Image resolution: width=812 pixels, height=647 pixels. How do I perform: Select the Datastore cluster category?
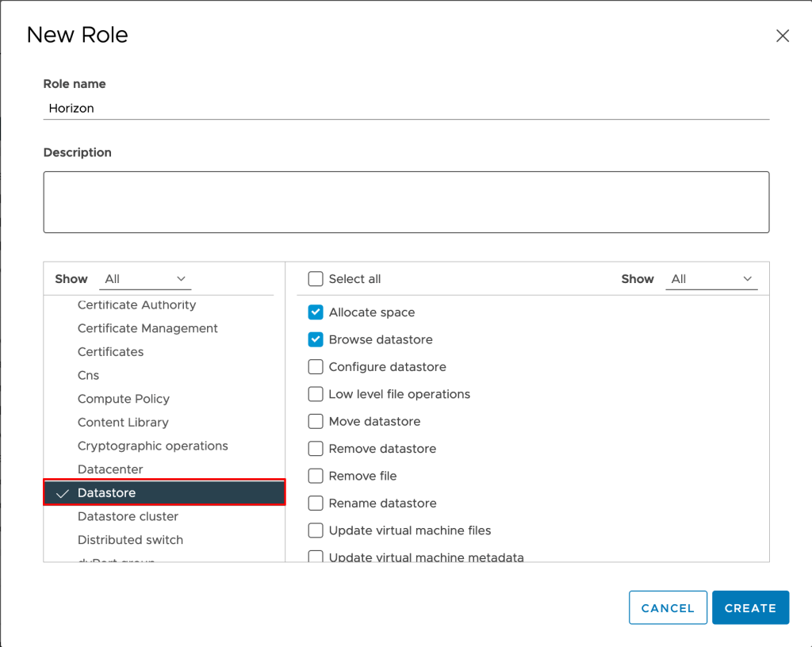(128, 516)
